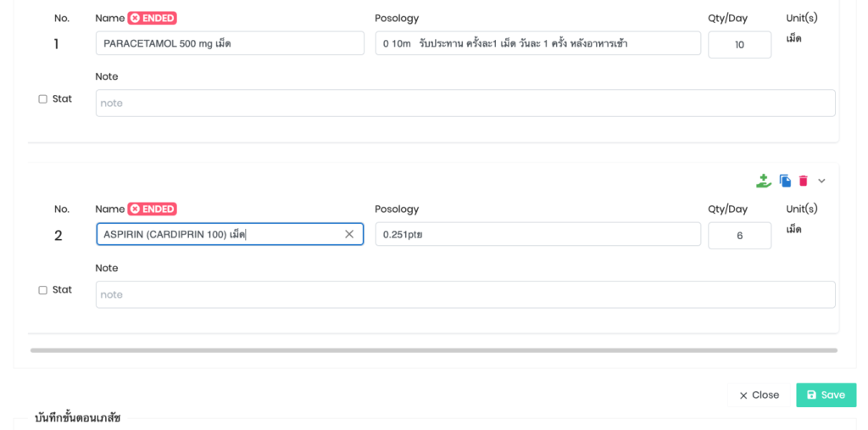868x430 pixels.
Task: Click Qty/Day field showing 10
Action: coord(739,45)
